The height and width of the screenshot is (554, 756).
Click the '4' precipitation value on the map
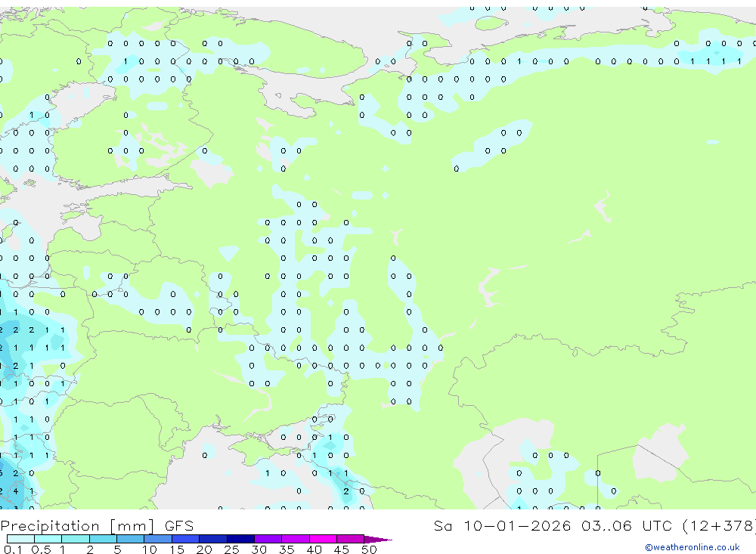click(x=15, y=491)
